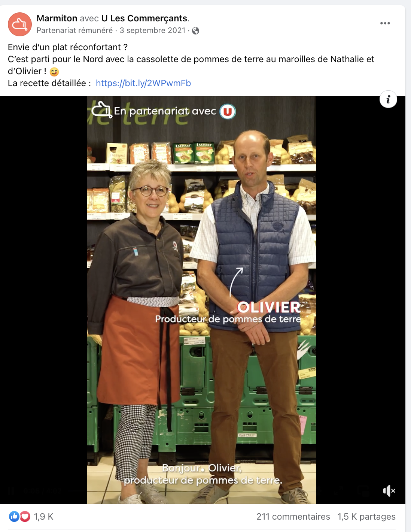The image size is (411, 532).
Task: Click the video of Olivier and Nathalie
Action: tap(202, 300)
